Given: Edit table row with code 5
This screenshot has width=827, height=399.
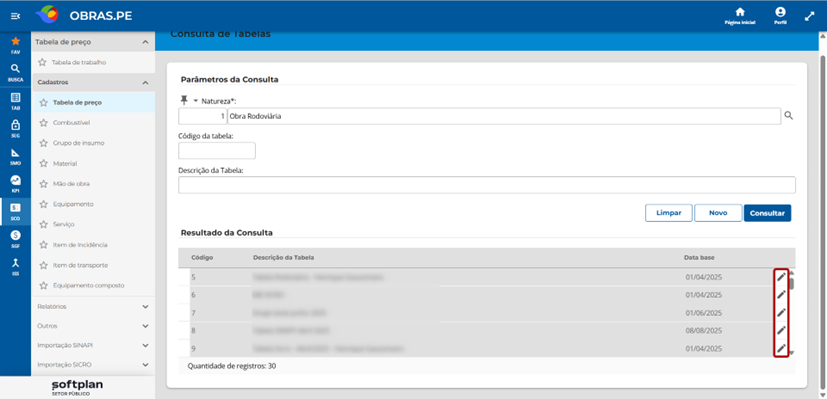Looking at the screenshot, I should pos(781,277).
